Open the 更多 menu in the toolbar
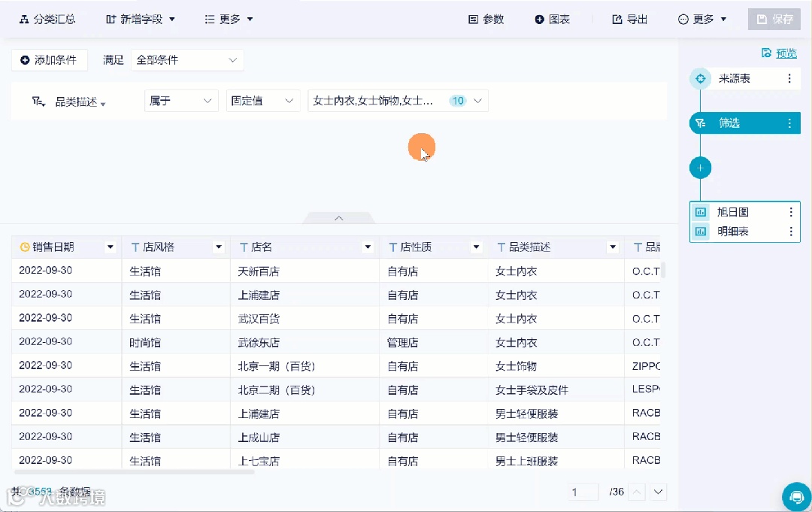 pyautogui.click(x=229, y=19)
